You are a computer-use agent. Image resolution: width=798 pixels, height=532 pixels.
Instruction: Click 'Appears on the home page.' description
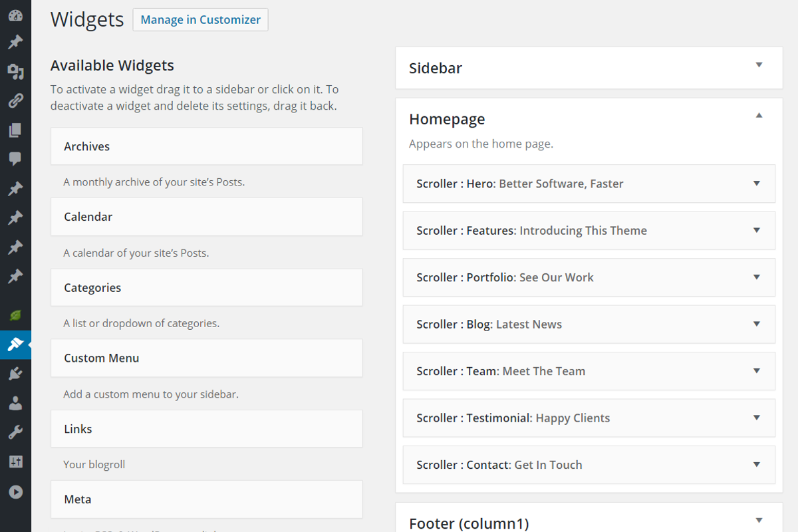tap(481, 144)
